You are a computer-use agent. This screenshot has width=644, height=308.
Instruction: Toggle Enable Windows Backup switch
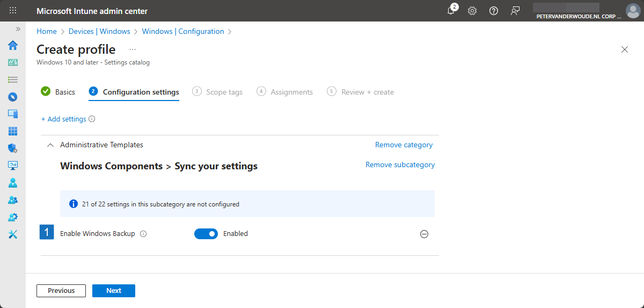[x=206, y=234]
